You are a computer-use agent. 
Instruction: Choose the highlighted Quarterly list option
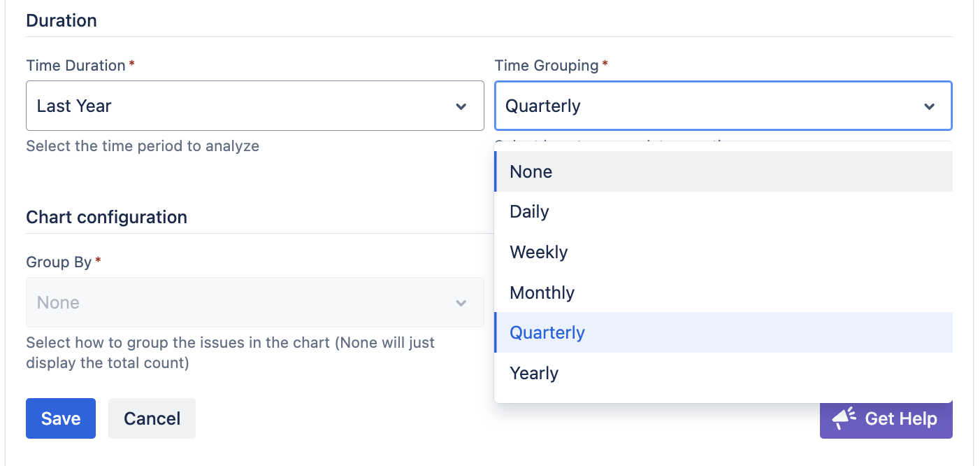547,332
